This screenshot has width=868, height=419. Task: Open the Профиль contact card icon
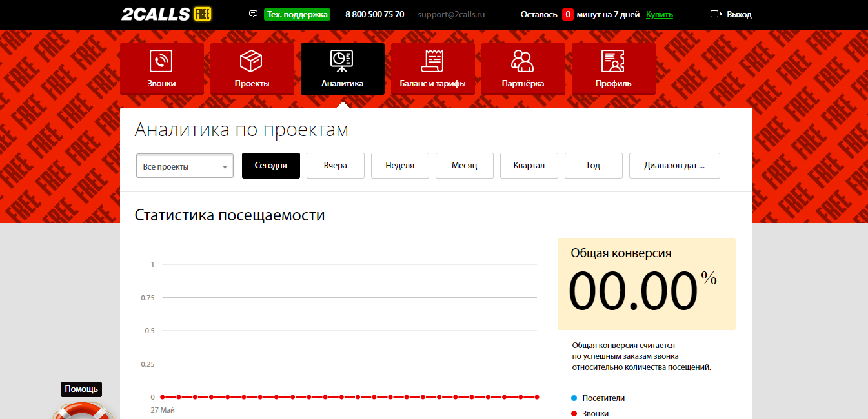click(x=613, y=61)
